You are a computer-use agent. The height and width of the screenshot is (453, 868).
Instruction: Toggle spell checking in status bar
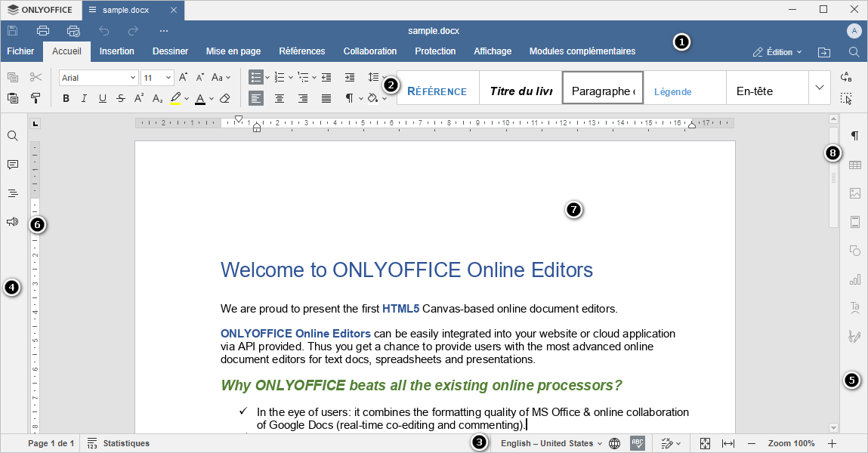coord(637,443)
